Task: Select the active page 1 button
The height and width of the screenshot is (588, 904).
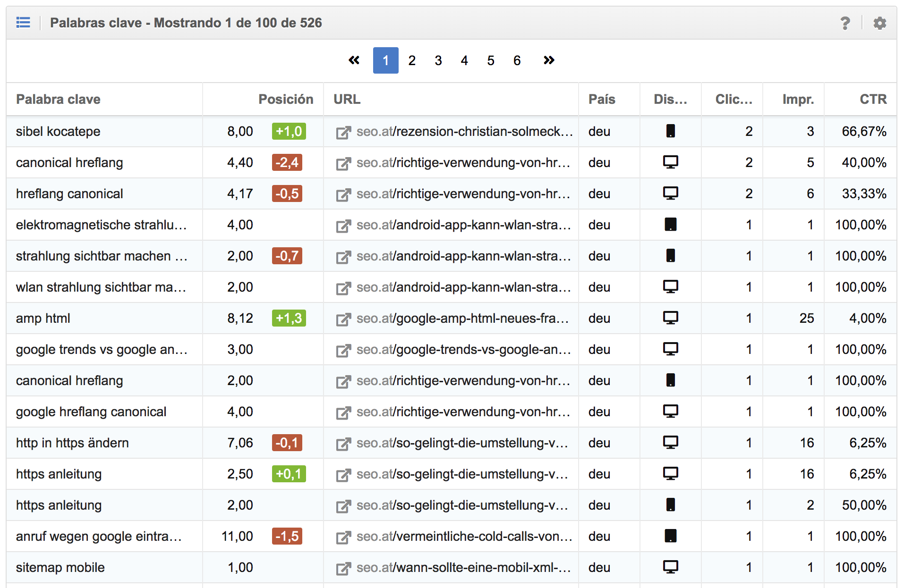Action: coord(385,60)
